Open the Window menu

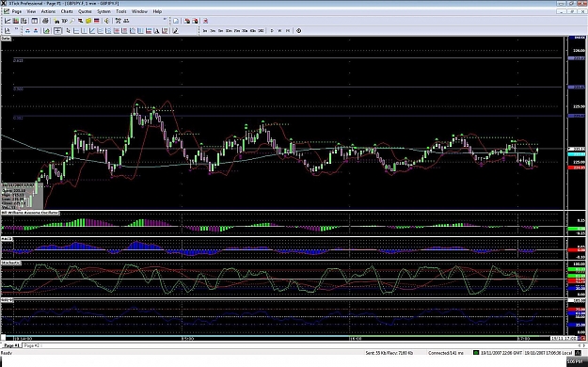[139, 11]
